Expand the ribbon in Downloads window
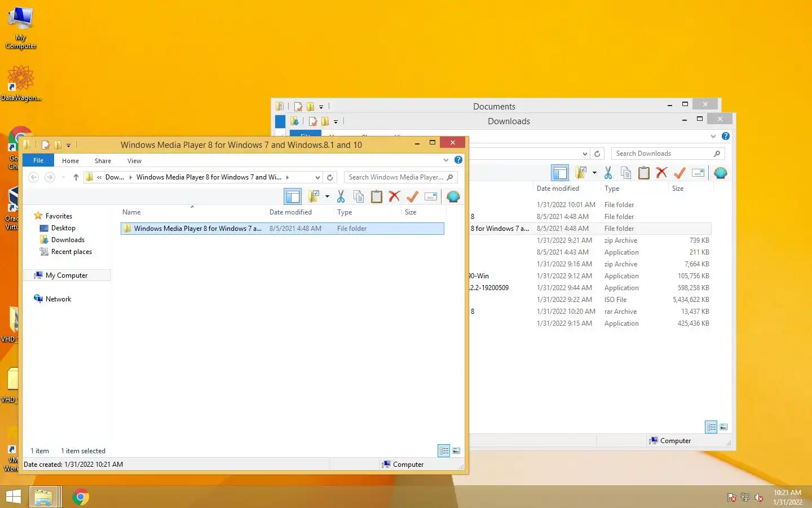 point(713,136)
